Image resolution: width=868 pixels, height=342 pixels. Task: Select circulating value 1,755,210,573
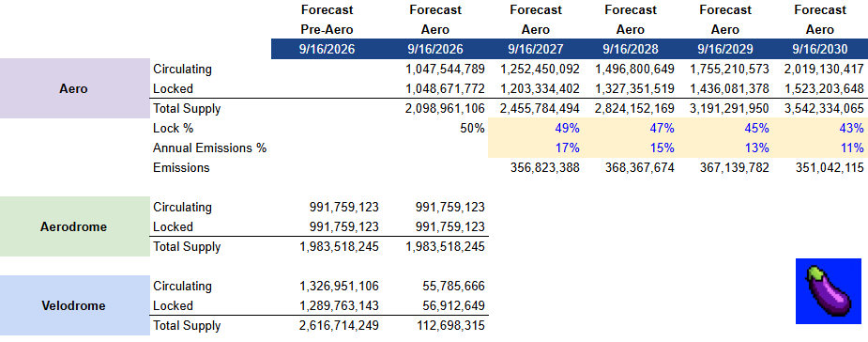(x=729, y=70)
